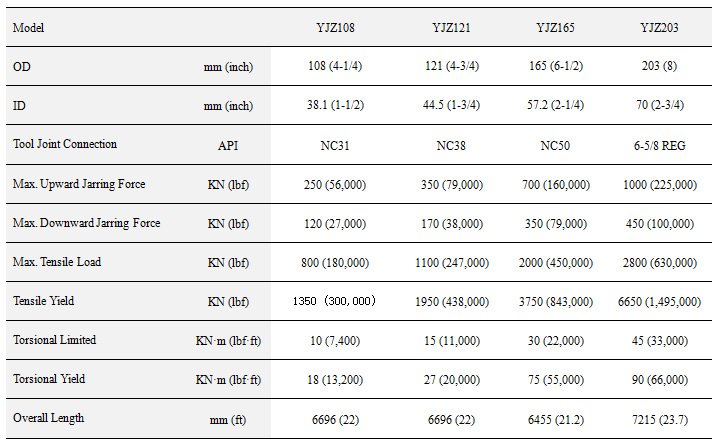Select the Tensile Yield row label
722x444 pixels.
[x=43, y=301]
